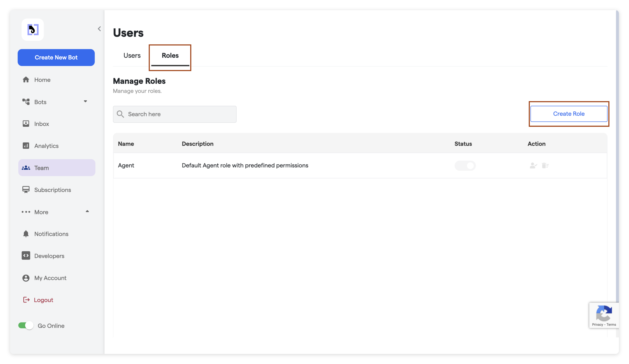Select the Roles tab
The width and height of the screenshot is (629, 364).
coord(170,55)
